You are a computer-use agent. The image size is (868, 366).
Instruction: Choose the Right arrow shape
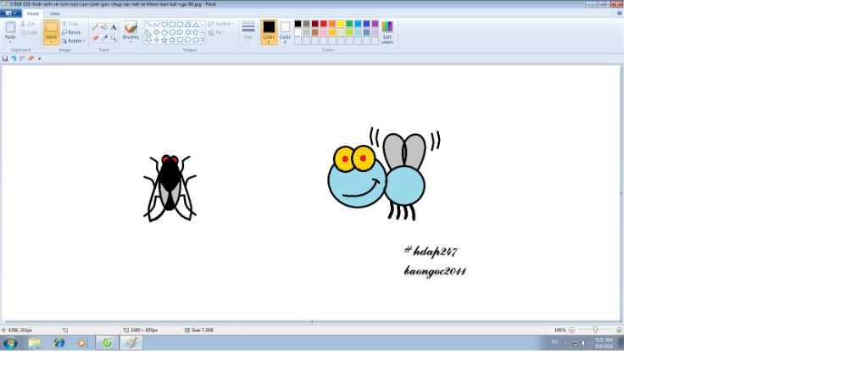180,32
